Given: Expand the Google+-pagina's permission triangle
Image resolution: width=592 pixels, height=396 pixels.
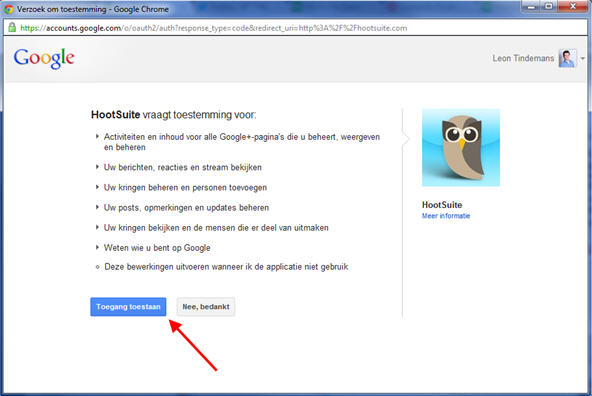Looking at the screenshot, I should point(97,136).
